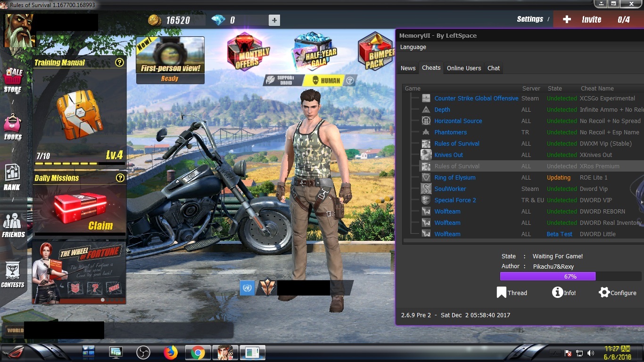Open the Rank leaderboard
Image resolution: width=644 pixels, height=362 pixels.
point(13,177)
